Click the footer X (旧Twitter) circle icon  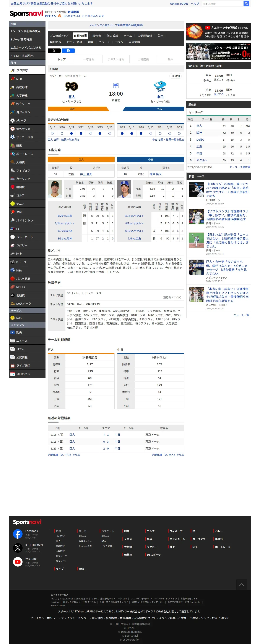(x=18, y=548)
